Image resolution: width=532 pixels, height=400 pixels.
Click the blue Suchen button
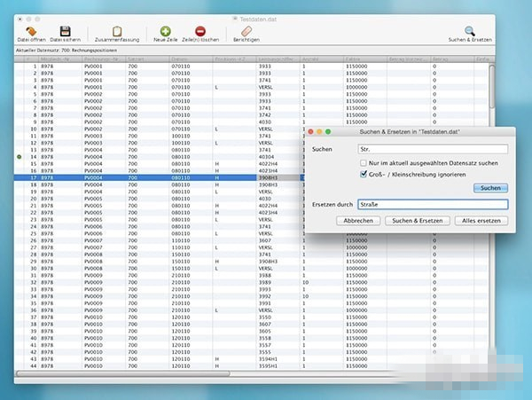click(489, 188)
